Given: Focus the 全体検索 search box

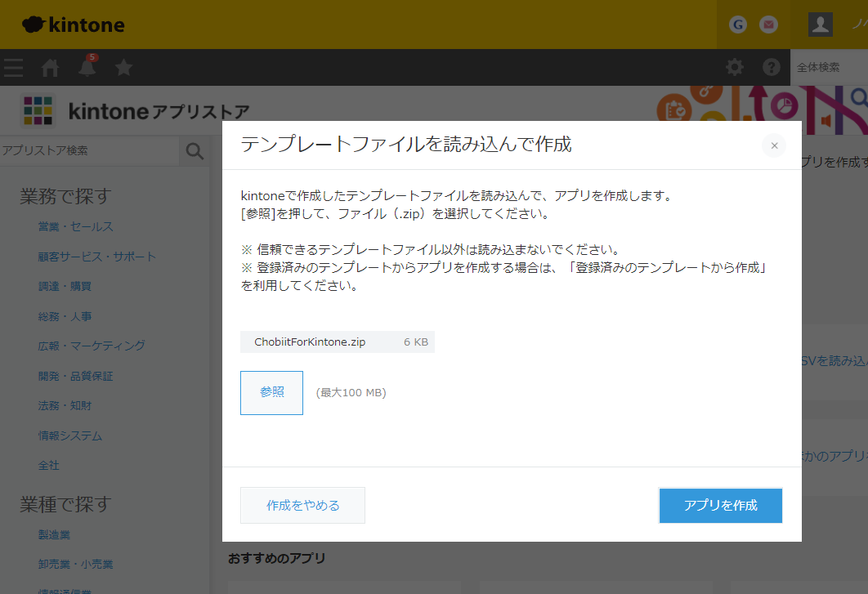Looking at the screenshot, I should pos(827,67).
